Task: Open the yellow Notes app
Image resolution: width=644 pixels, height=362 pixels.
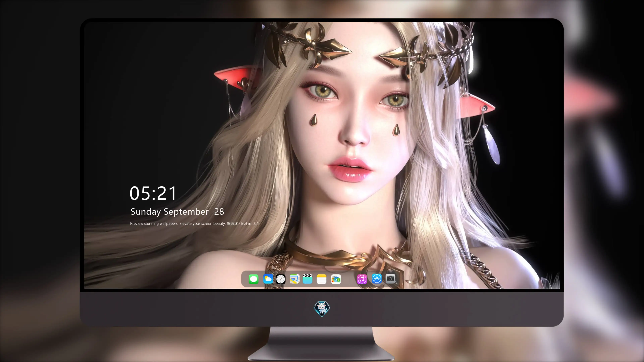Action: coord(321,279)
